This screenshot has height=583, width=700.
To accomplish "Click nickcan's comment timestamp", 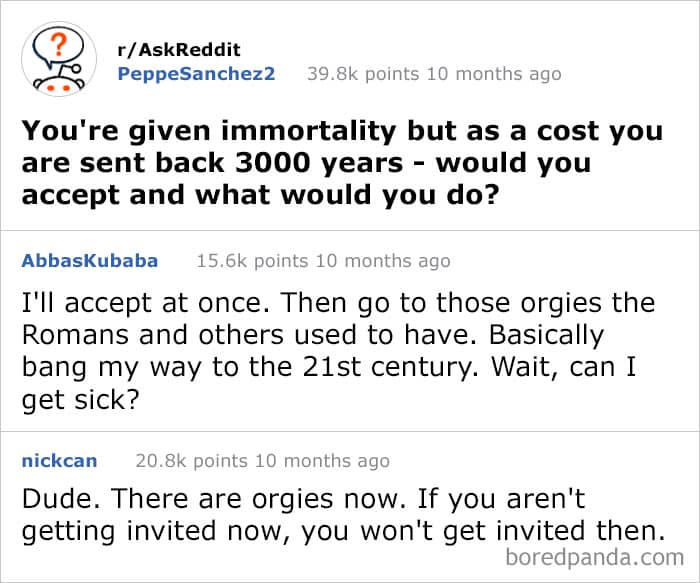I will [320, 462].
